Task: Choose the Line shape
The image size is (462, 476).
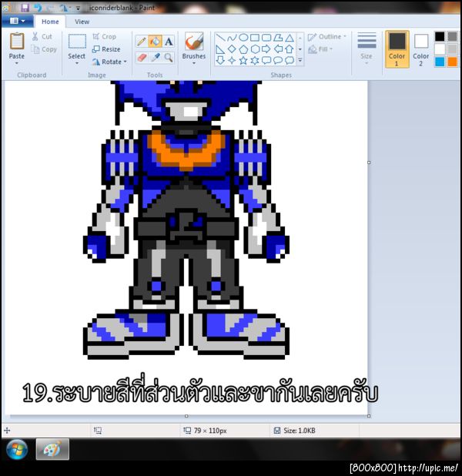Action: pos(220,38)
